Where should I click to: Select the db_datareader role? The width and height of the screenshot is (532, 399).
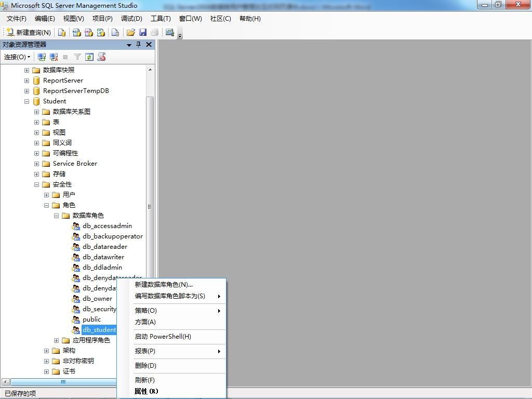pyautogui.click(x=105, y=247)
